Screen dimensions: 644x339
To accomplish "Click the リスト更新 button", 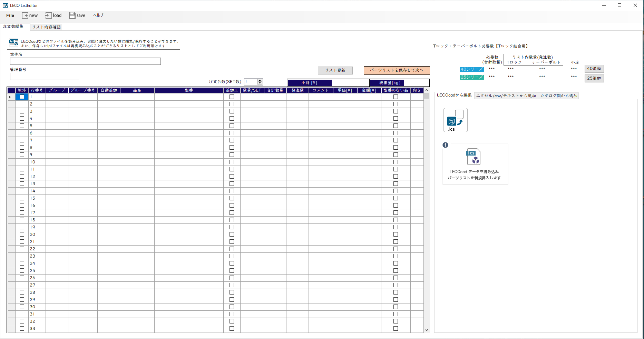I will [x=335, y=70].
